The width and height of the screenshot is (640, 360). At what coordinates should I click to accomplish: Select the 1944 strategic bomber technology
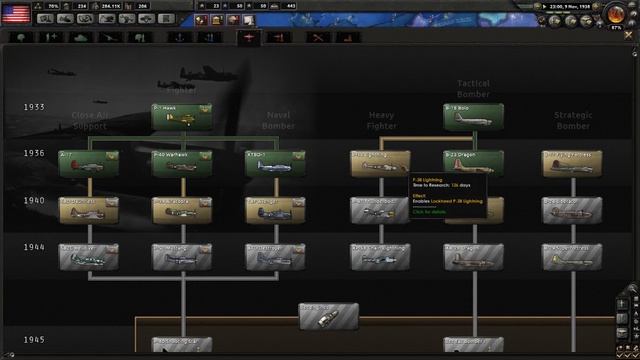coord(572,257)
